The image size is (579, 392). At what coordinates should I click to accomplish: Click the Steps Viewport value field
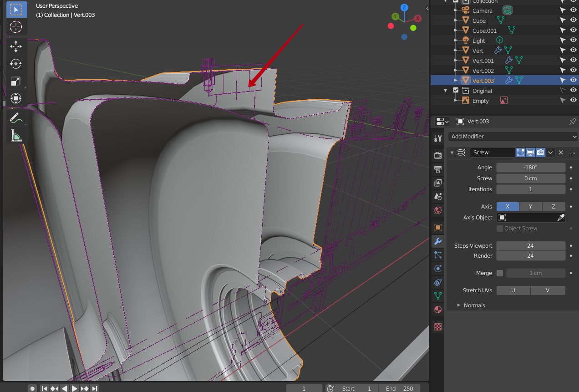coord(530,246)
